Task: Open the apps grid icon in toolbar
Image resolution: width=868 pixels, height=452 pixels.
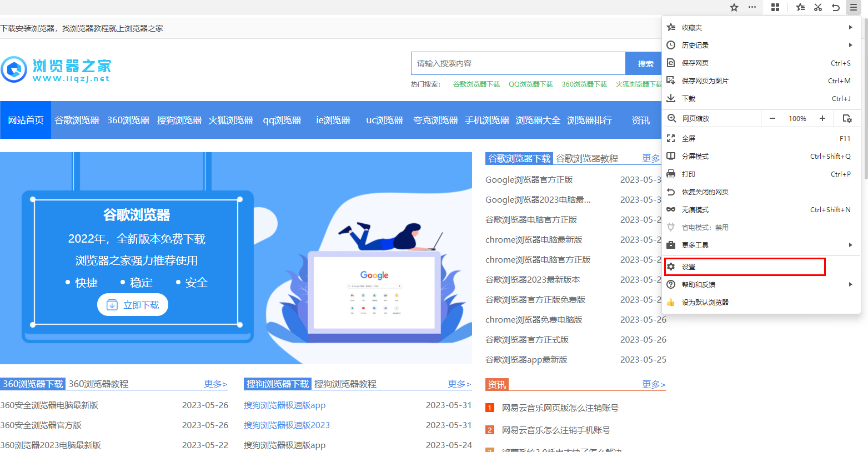Action: (x=775, y=7)
